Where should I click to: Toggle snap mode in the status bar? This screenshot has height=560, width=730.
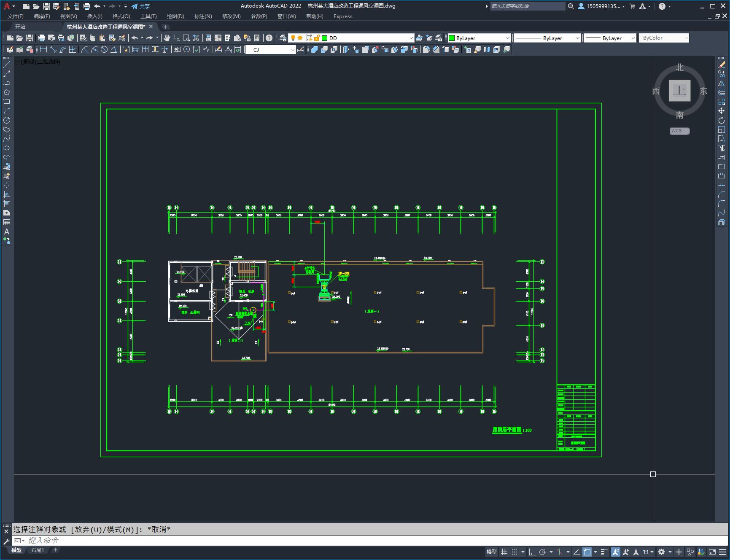514,552
